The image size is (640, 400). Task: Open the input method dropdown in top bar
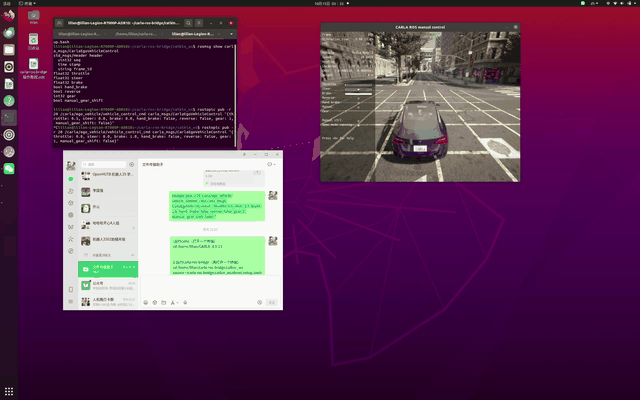pyautogui.click(x=595, y=3)
